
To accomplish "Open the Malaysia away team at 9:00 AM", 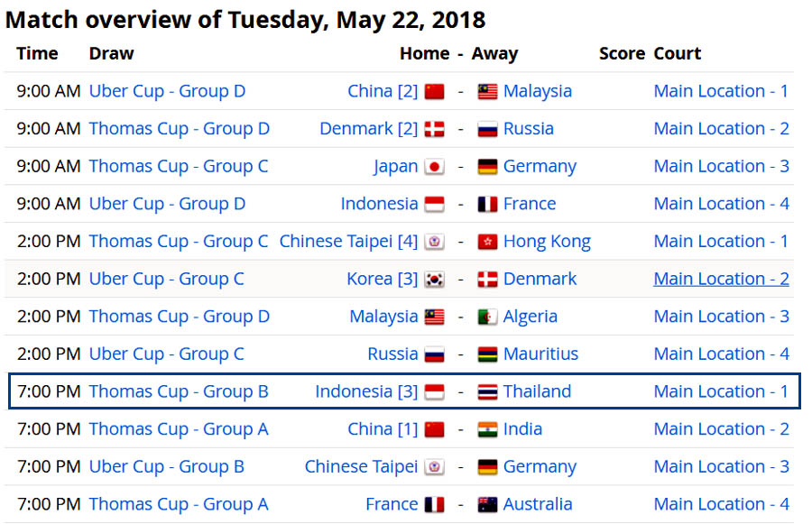I will point(538,92).
